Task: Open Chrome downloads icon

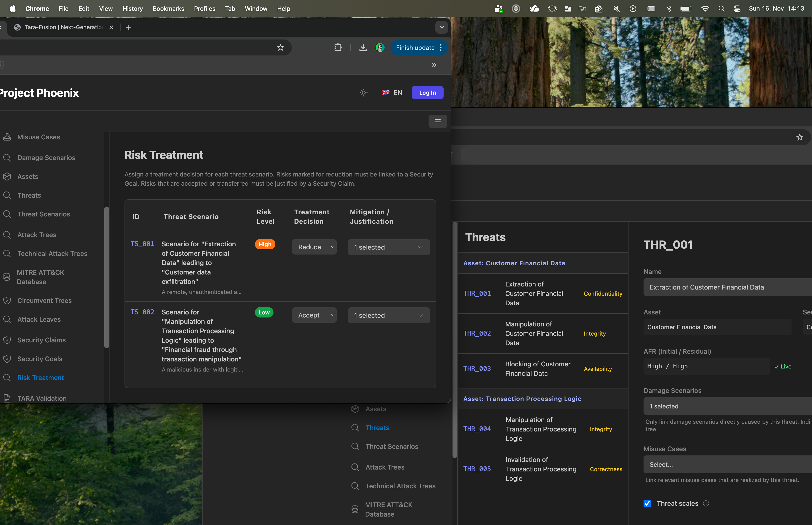Action: (363, 48)
